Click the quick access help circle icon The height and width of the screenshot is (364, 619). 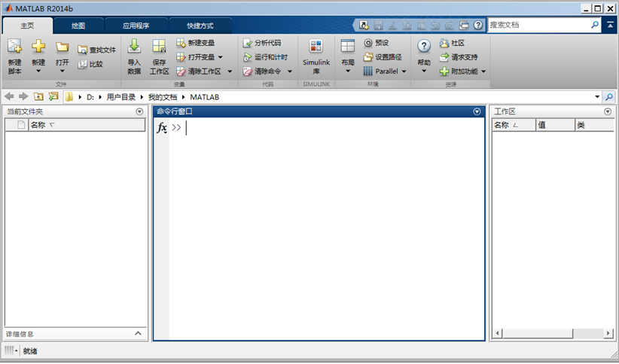coord(478,26)
